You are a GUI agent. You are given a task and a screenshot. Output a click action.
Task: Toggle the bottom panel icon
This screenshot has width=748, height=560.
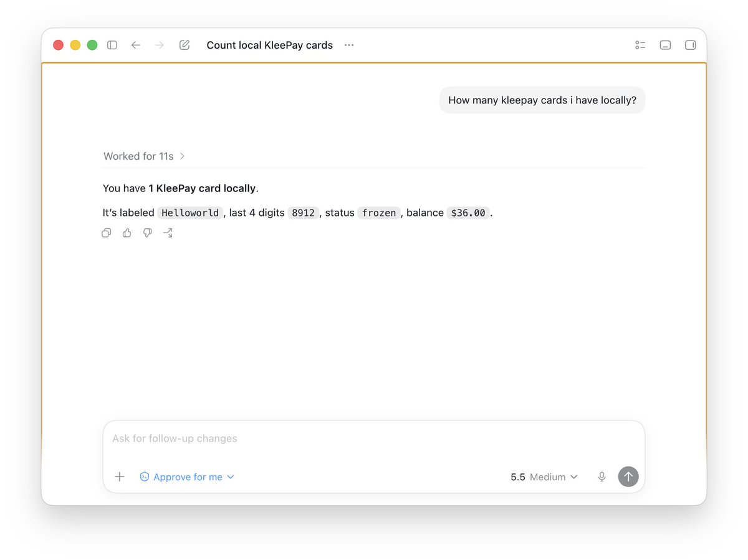point(665,45)
